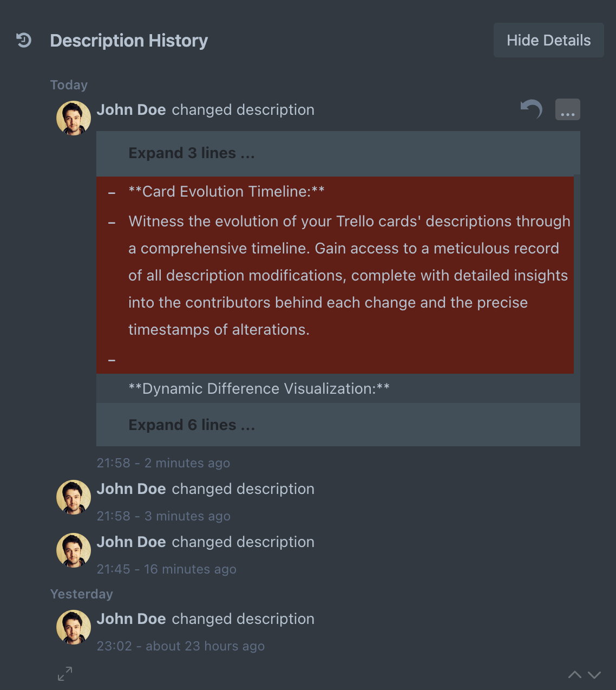Open the more options ellipsis menu
This screenshot has height=690, width=616.
[567, 109]
